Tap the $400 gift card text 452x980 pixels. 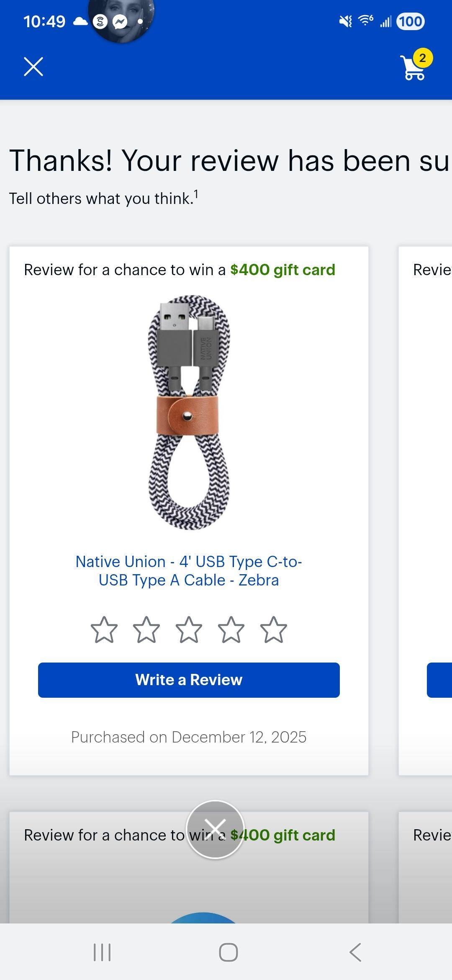(x=282, y=270)
